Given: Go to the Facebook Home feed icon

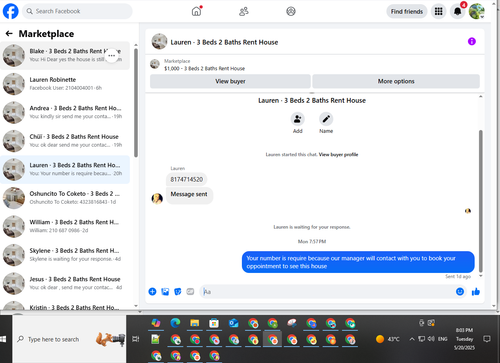Looking at the screenshot, I should [x=196, y=11].
